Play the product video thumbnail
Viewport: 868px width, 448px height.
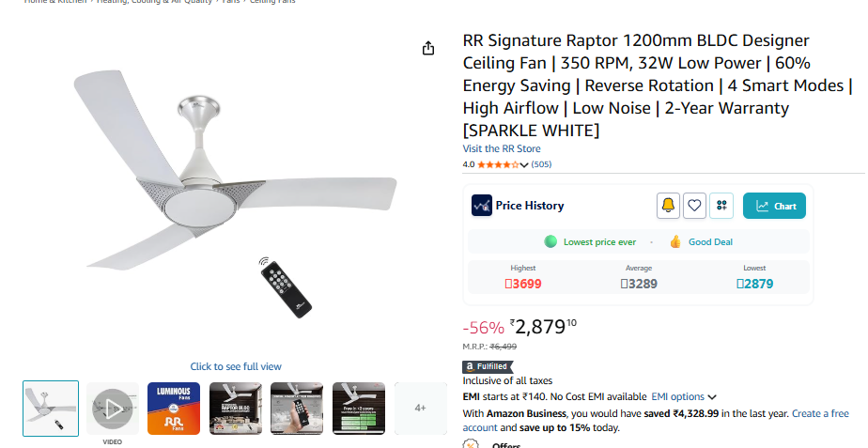pyautogui.click(x=113, y=409)
